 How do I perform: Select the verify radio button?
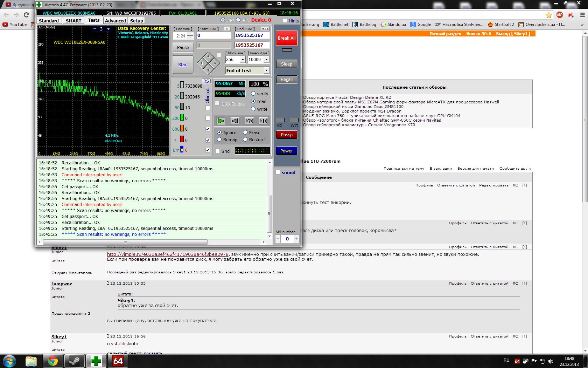tap(253, 94)
